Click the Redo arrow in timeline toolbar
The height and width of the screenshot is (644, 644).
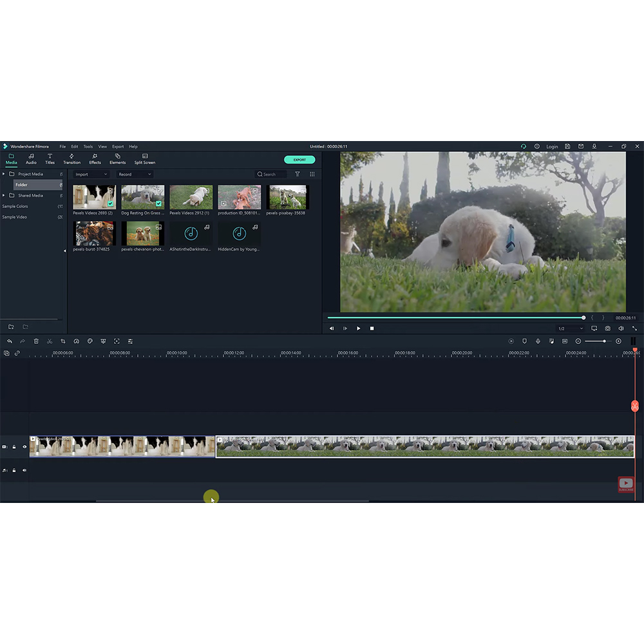[23, 341]
